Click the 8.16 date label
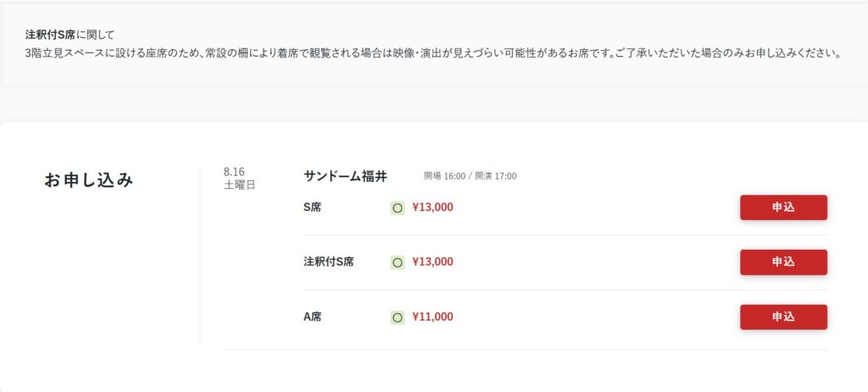This screenshot has height=392, width=868. (x=234, y=172)
